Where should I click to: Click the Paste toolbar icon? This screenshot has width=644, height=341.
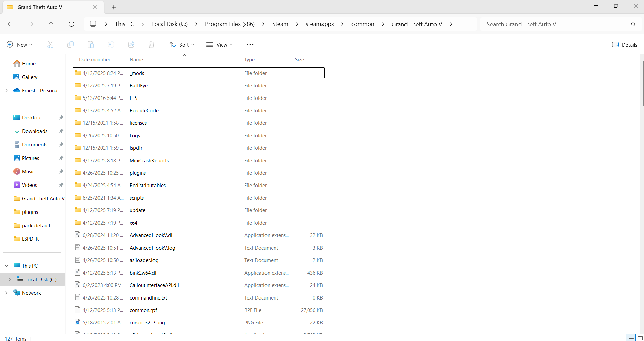coord(91,45)
